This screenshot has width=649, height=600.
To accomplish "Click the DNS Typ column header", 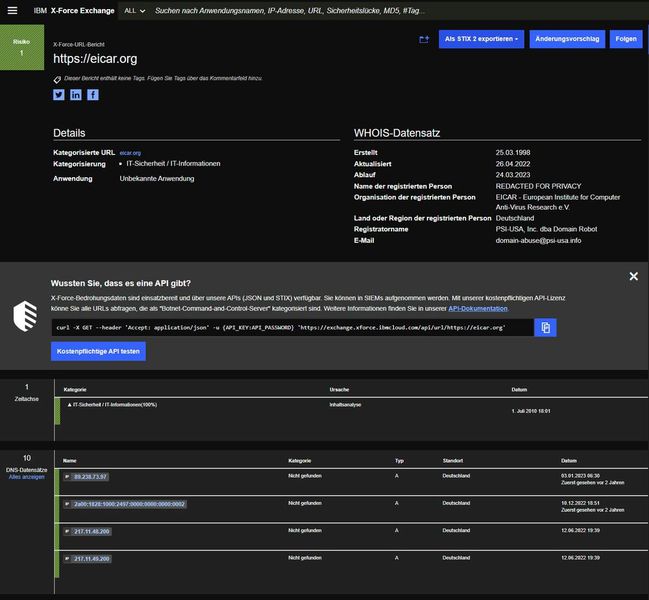I will [399, 461].
